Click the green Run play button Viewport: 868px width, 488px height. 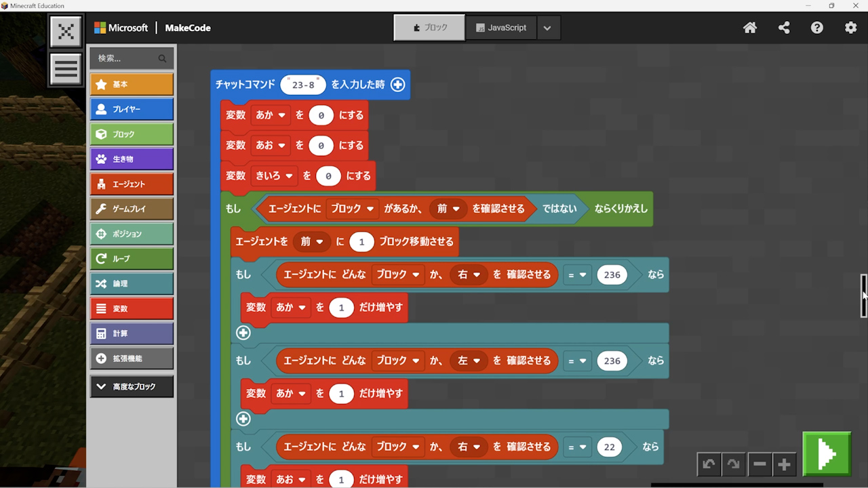point(827,453)
